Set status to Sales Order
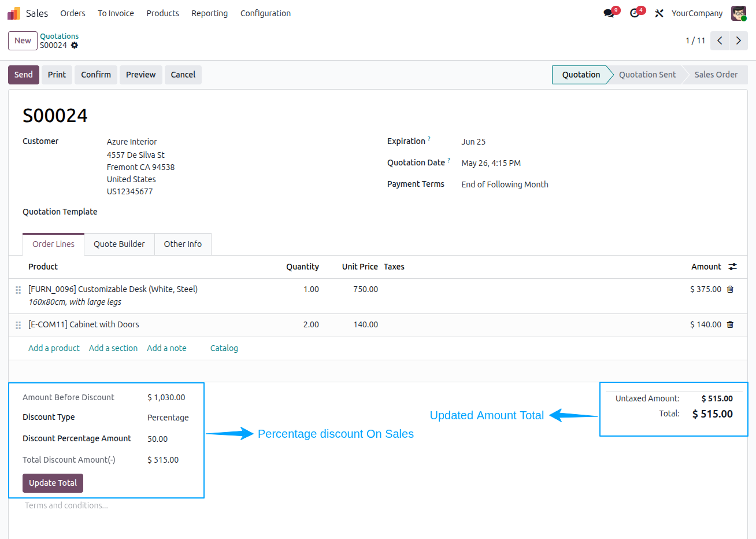756x539 pixels. coord(716,75)
